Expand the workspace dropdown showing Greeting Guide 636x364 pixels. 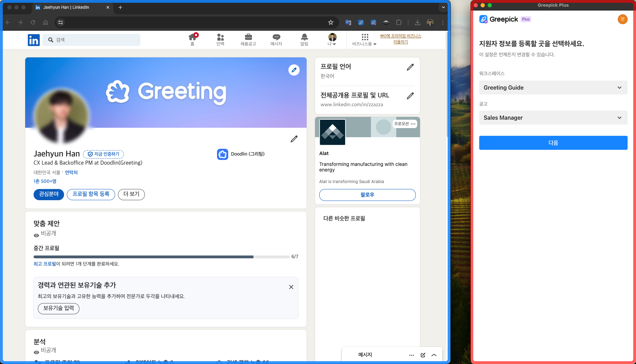(x=553, y=87)
